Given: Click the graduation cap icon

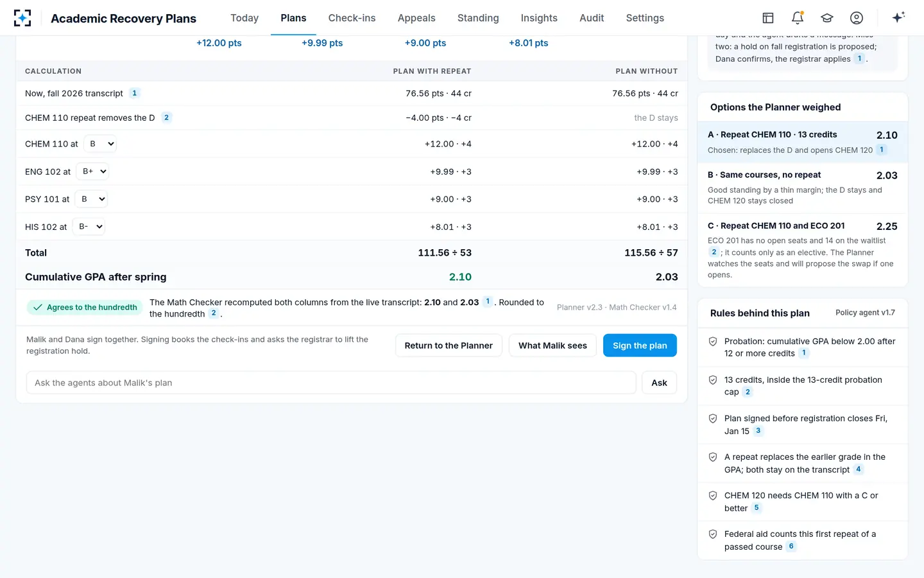Looking at the screenshot, I should (827, 18).
